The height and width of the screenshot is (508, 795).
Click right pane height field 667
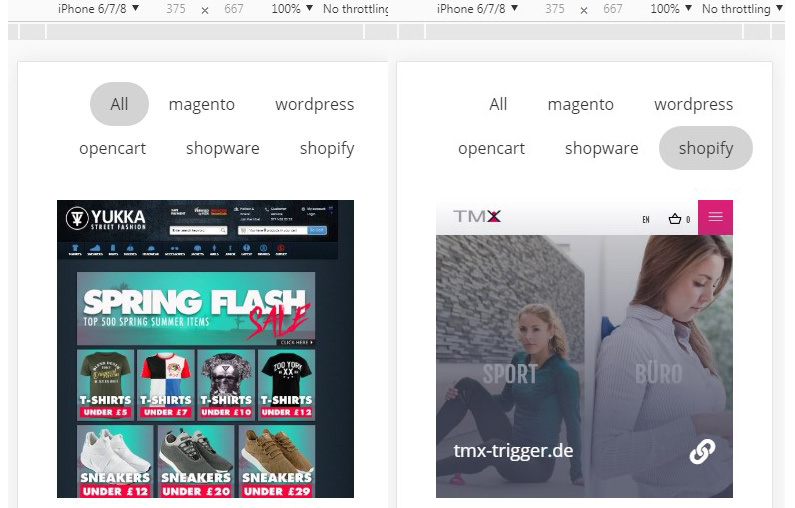tap(612, 9)
